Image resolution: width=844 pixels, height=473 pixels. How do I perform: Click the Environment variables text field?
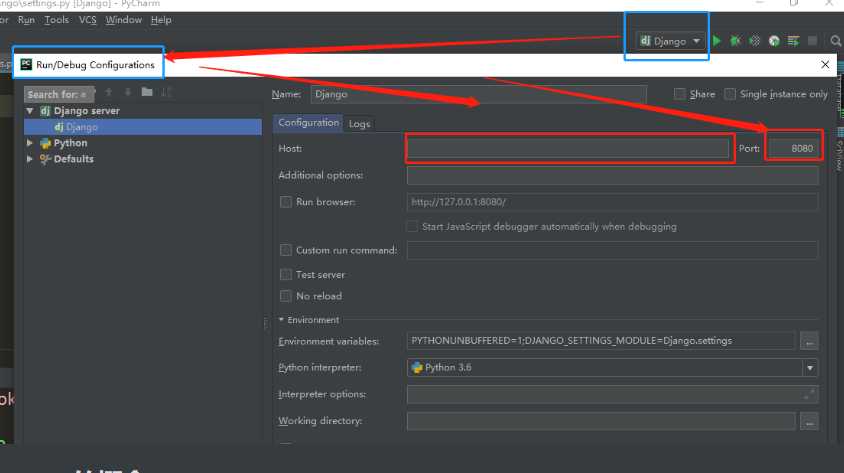[601, 341]
